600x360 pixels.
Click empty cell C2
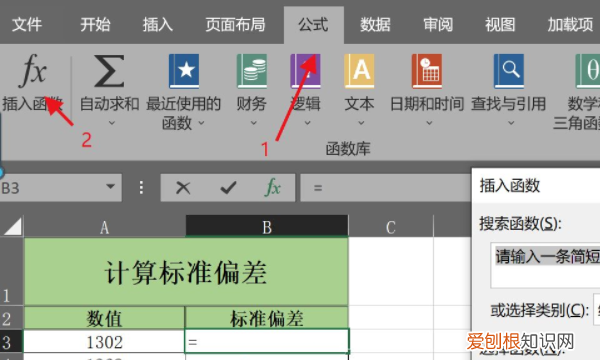pos(391,318)
